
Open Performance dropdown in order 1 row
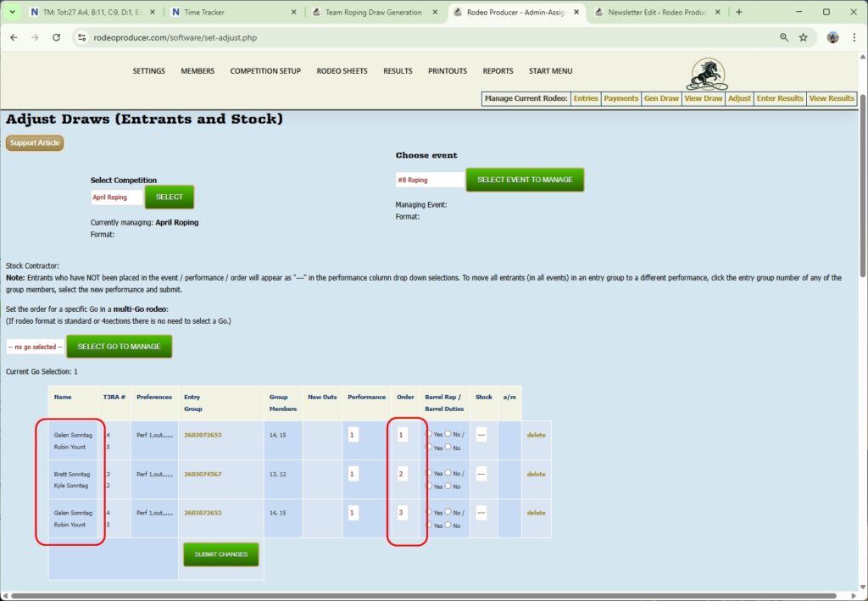[353, 434]
